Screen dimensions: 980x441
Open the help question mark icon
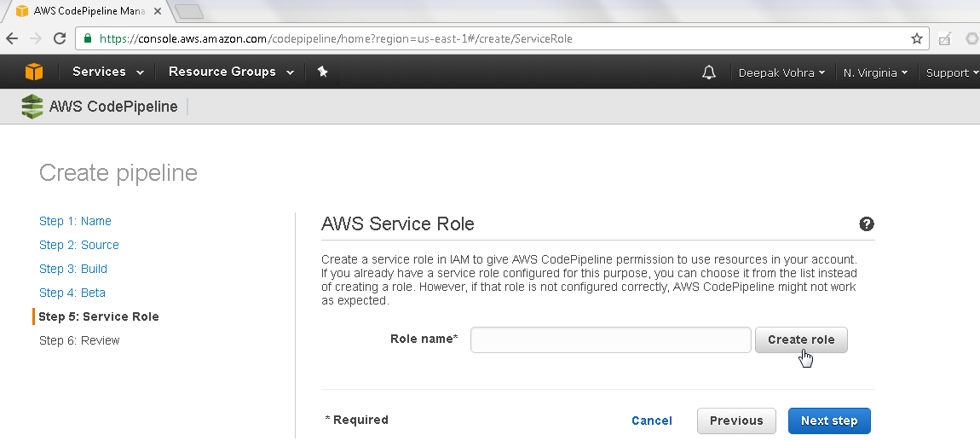[867, 224]
